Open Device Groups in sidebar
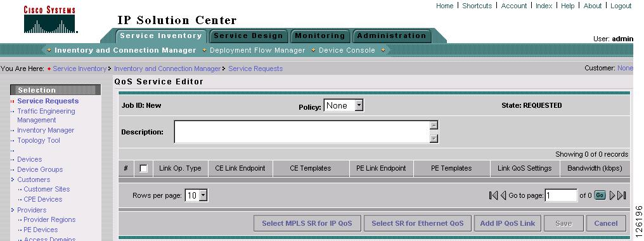The image size is (644, 241). click(40, 169)
